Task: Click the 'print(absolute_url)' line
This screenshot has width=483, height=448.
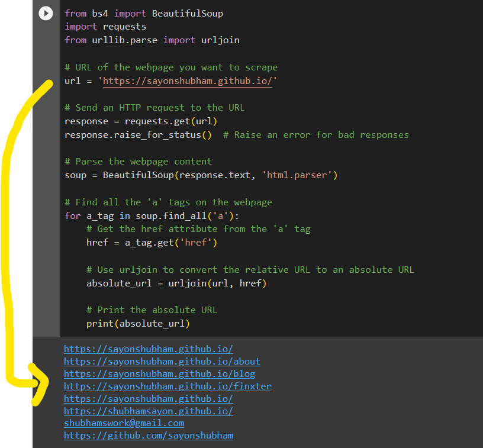Action: coord(138,324)
